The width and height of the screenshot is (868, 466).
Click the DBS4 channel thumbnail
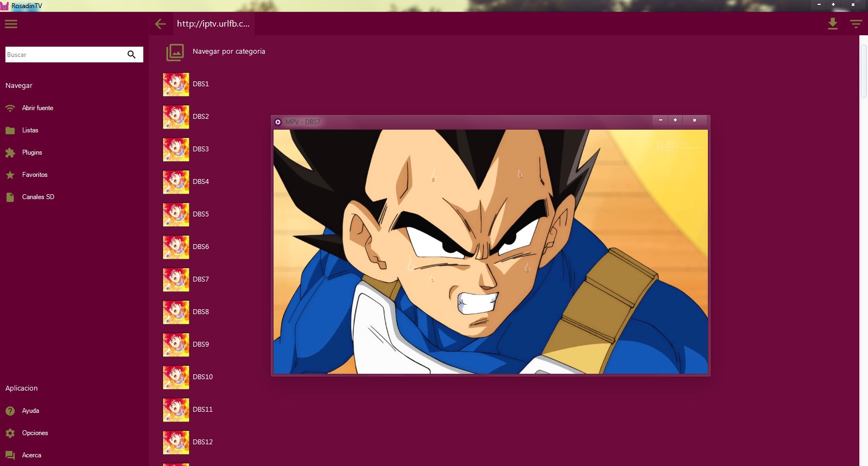(x=176, y=182)
